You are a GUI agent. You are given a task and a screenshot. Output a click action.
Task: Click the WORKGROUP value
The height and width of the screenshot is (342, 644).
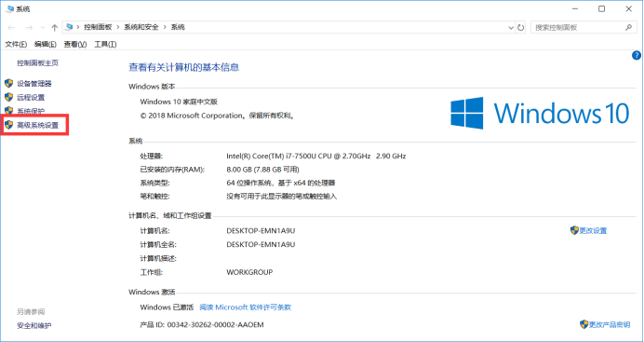(x=249, y=272)
